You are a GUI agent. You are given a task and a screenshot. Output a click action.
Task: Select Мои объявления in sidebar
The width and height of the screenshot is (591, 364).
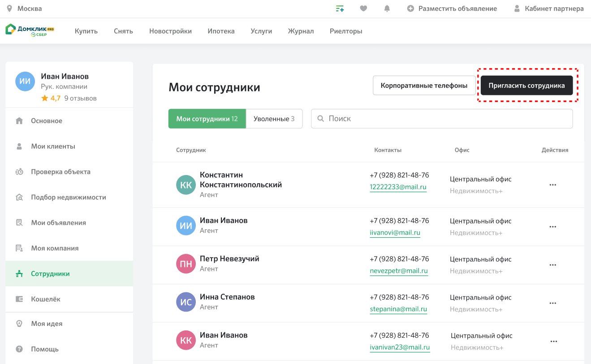[x=69, y=223]
